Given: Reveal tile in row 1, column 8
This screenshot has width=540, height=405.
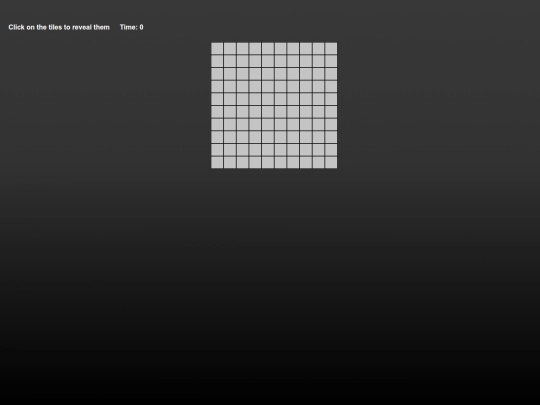Looking at the screenshot, I should pos(306,48).
